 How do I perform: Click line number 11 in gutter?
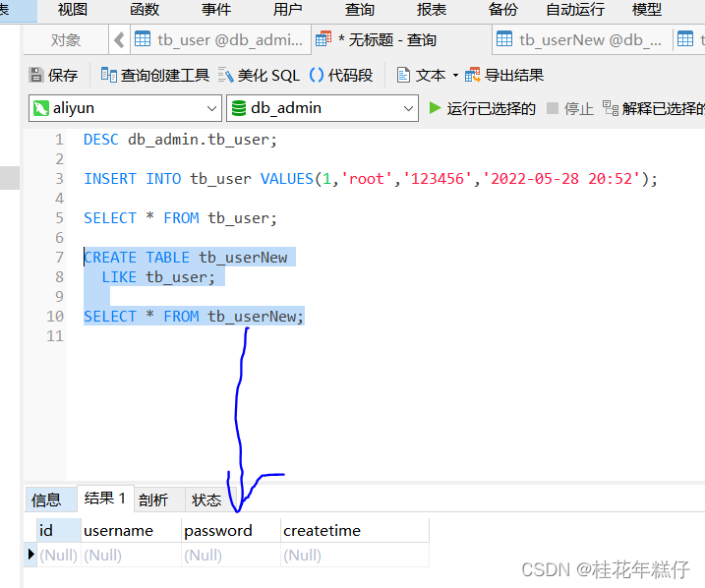pos(55,336)
